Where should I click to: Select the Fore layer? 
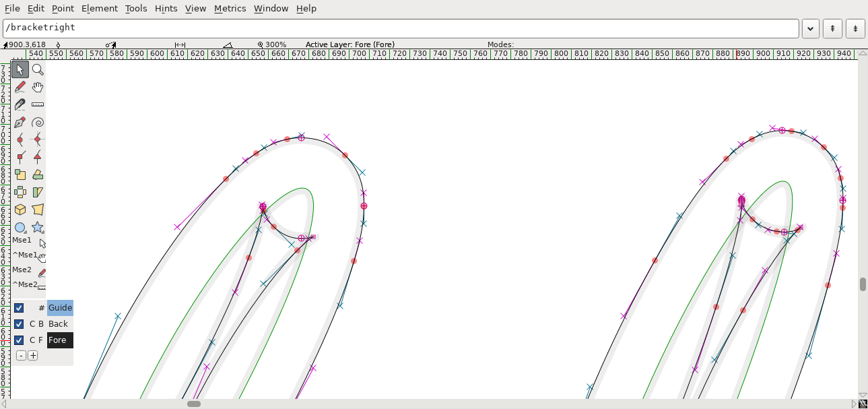click(60, 340)
